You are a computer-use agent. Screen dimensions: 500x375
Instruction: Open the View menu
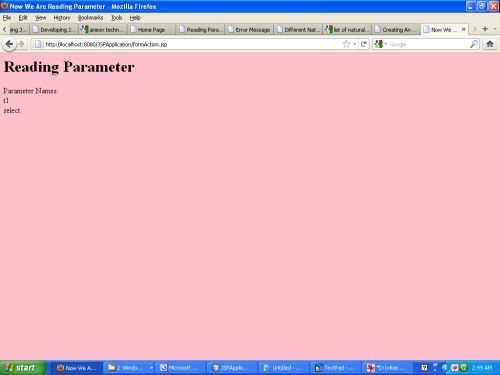point(41,18)
